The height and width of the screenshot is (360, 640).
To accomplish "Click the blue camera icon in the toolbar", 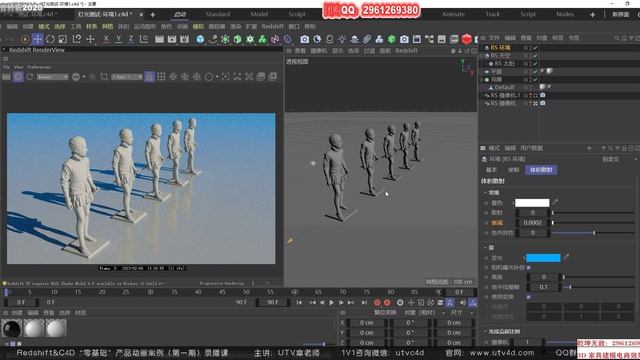I will pos(304,39).
